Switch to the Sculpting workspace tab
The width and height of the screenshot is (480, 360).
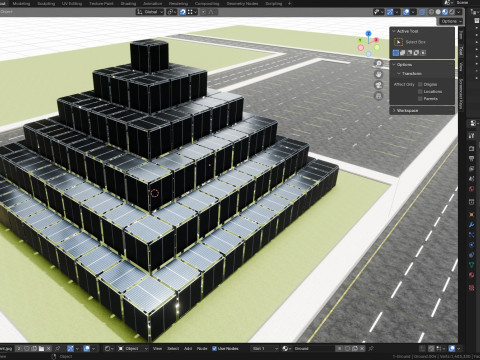pyautogui.click(x=46, y=4)
